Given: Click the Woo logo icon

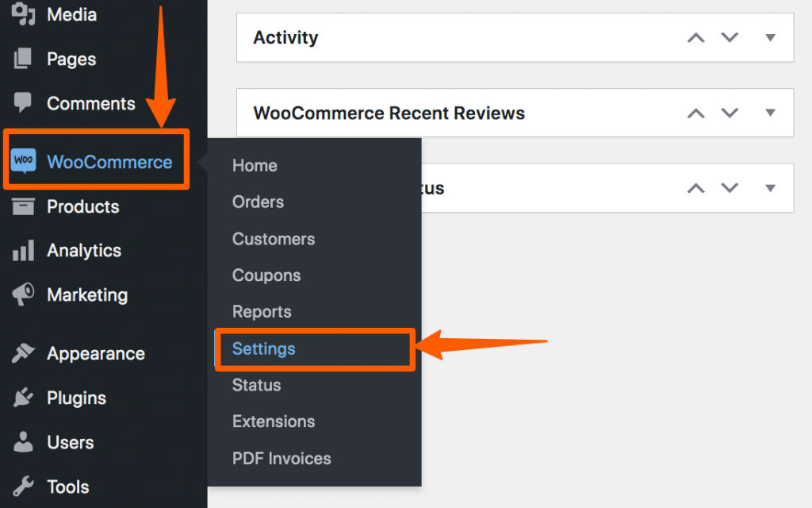Looking at the screenshot, I should coord(23,160).
